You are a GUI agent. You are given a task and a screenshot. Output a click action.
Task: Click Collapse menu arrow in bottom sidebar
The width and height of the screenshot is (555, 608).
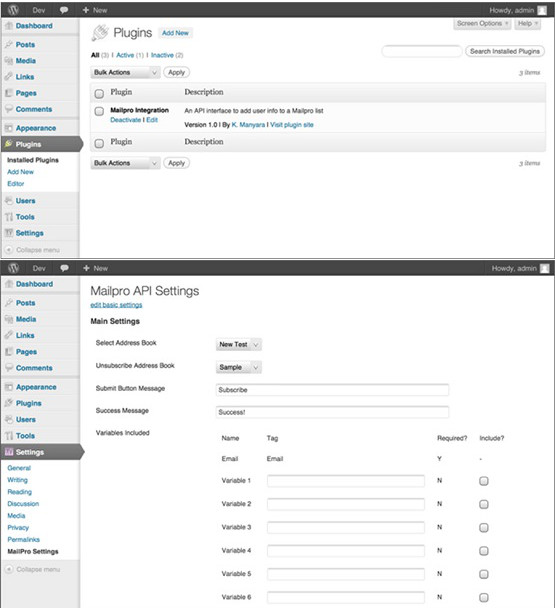(9, 569)
